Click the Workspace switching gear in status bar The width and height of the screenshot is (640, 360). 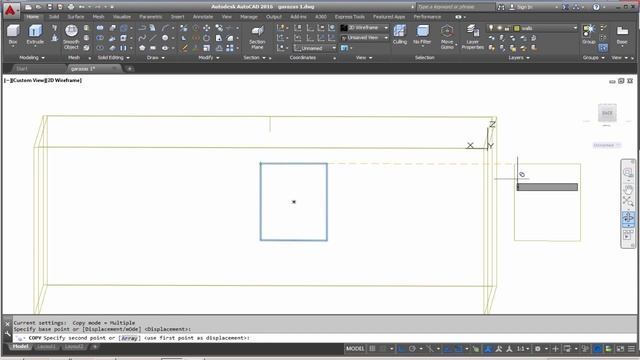point(538,349)
